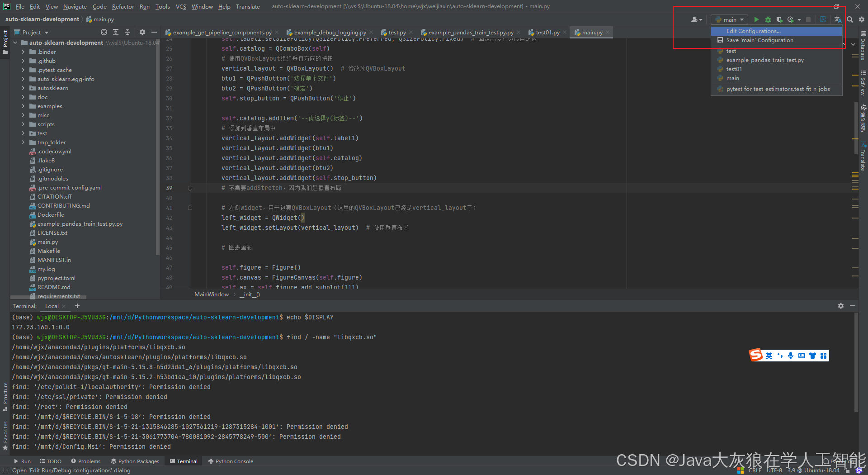This screenshot has height=475, width=868.
Task: Switch to the test01.py editor tab
Action: 547,32
